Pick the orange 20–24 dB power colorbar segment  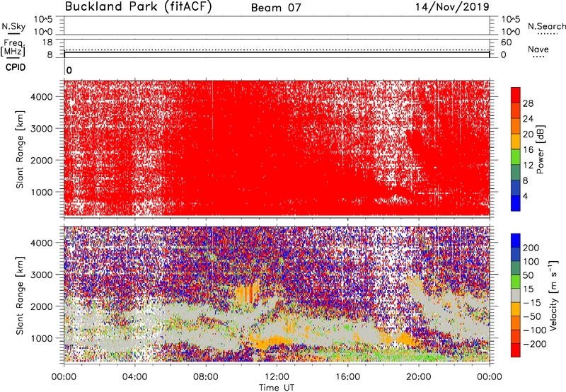click(x=516, y=127)
